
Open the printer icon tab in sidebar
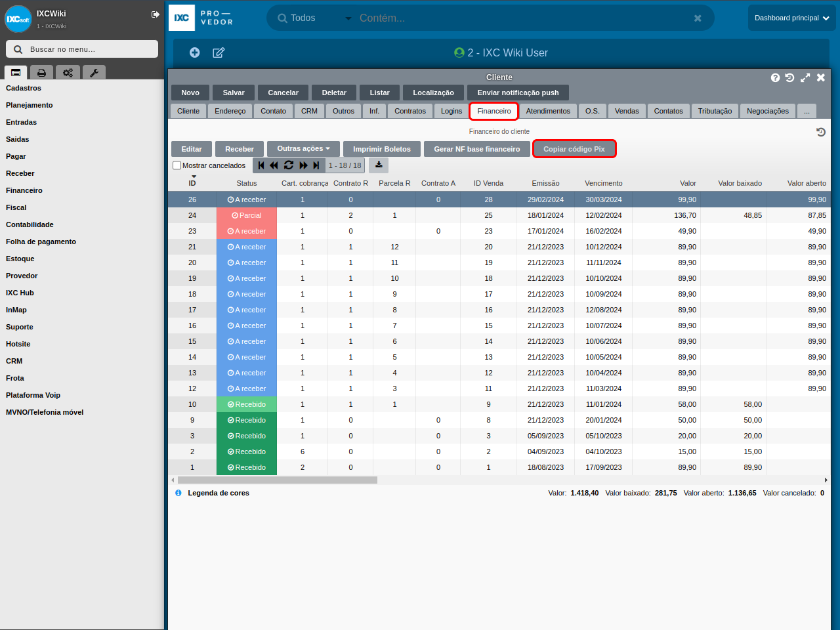click(x=41, y=73)
